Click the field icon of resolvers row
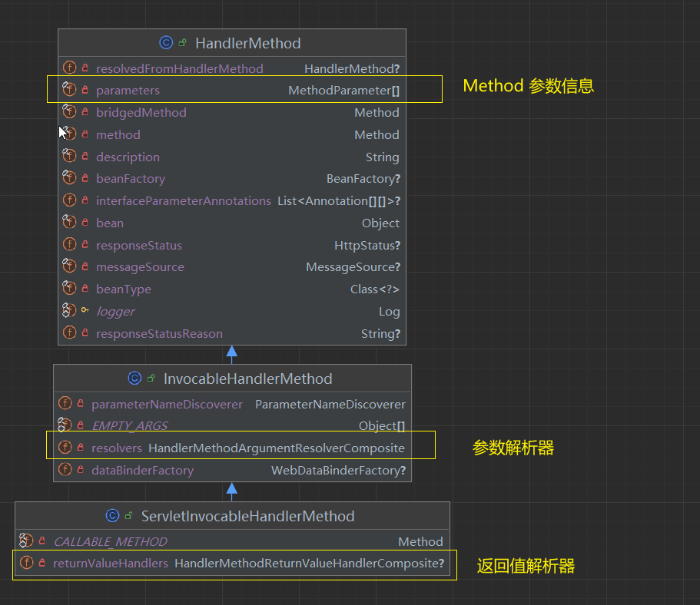This screenshot has width=700, height=605. tap(65, 447)
